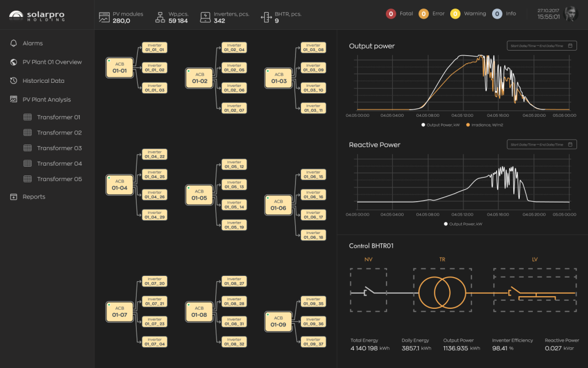Click the Reports icon in sidebar
The height and width of the screenshot is (368, 588).
pos(14,197)
